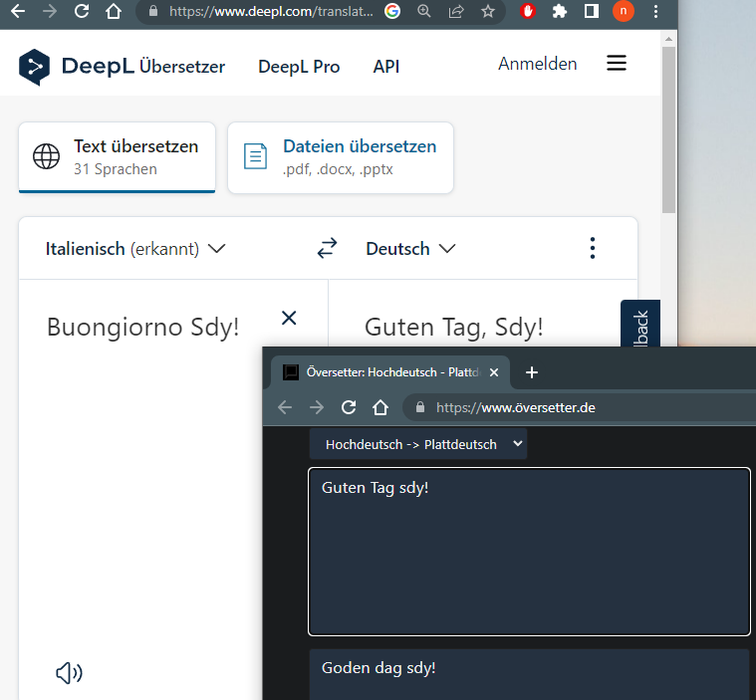The width and height of the screenshot is (756, 700).
Task: Click the deepl.com address bar URL
Action: 271,11
